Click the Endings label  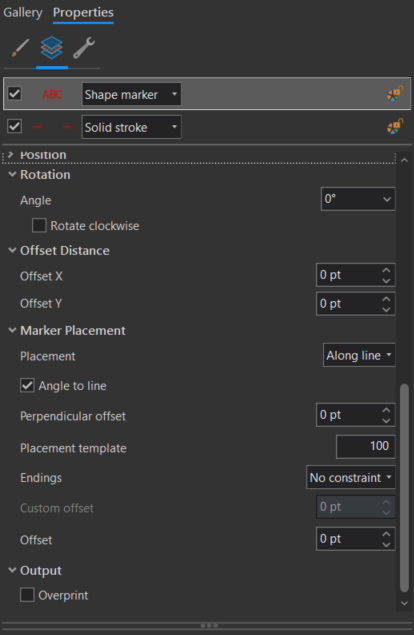(x=41, y=477)
